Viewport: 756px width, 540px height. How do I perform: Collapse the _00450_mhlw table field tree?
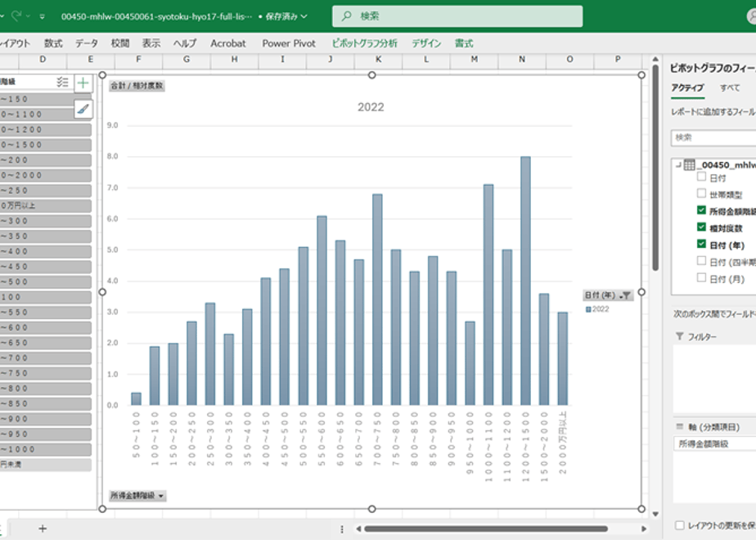[x=678, y=165]
